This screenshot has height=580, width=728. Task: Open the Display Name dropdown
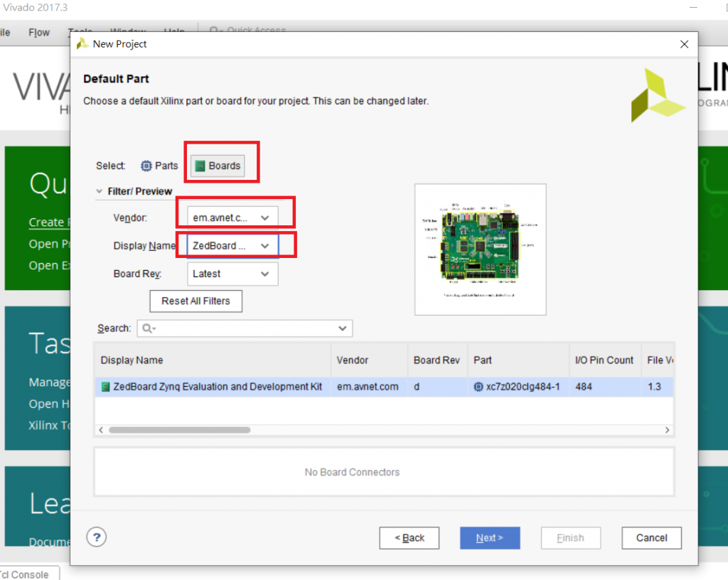(x=232, y=245)
